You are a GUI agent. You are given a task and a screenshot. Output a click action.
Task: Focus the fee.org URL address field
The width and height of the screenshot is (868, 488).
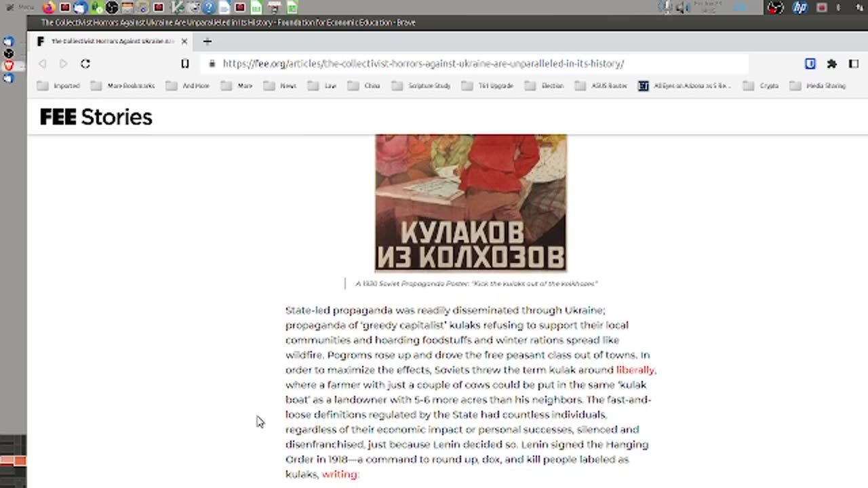click(x=475, y=64)
